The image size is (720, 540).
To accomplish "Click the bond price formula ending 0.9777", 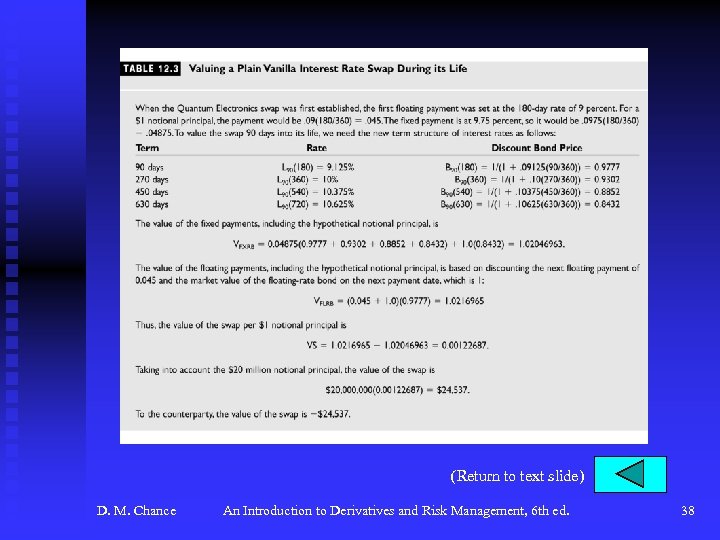I will [x=532, y=167].
